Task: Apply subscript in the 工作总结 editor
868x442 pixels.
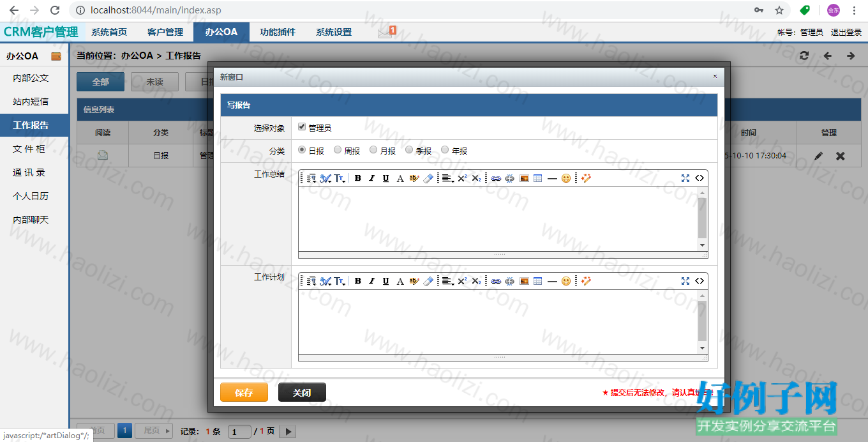Action: point(476,178)
